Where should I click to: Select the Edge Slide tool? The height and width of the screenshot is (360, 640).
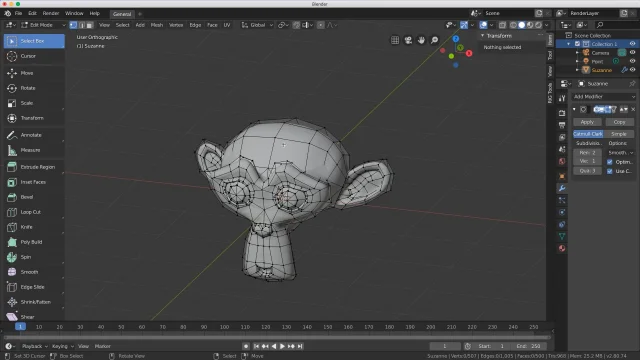(x=34, y=287)
